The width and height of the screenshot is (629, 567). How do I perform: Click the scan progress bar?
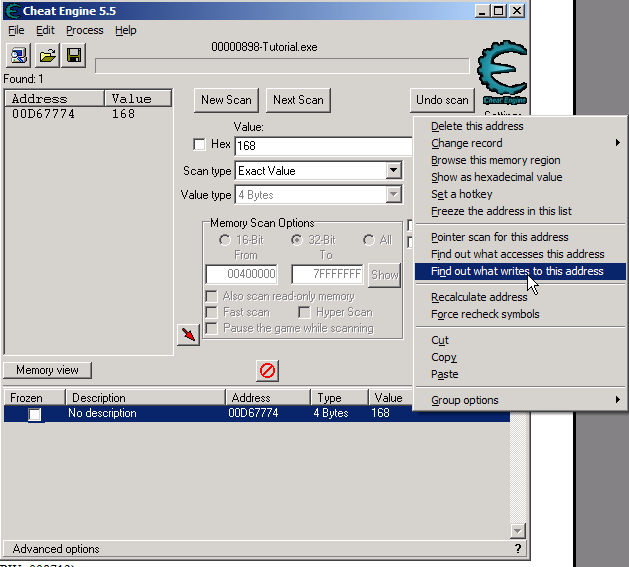pos(282,66)
